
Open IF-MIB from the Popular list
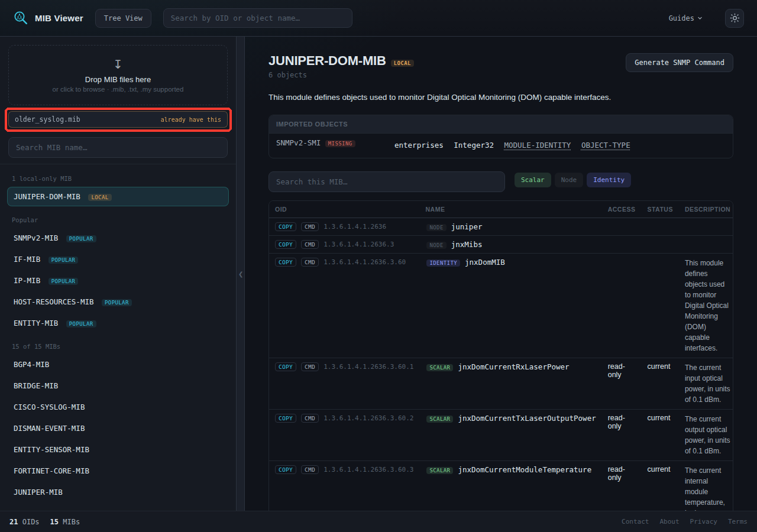pyautogui.click(x=118, y=259)
